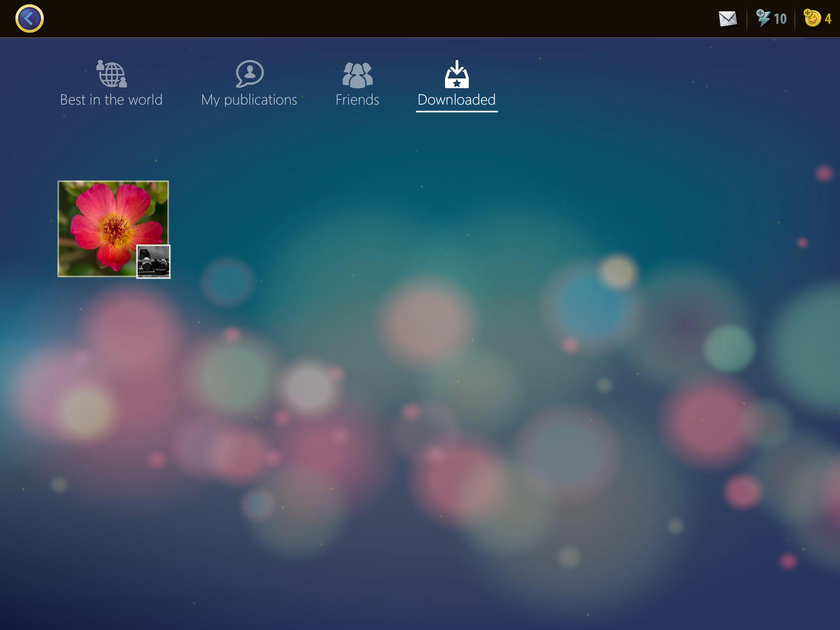This screenshot has height=630, width=840.
Task: Select the Friends tab label
Action: click(x=357, y=100)
